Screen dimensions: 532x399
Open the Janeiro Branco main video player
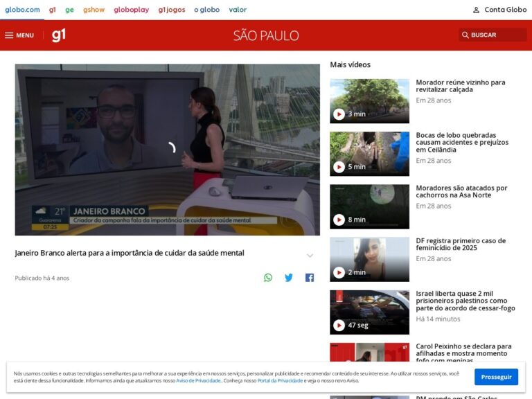pos(168,150)
